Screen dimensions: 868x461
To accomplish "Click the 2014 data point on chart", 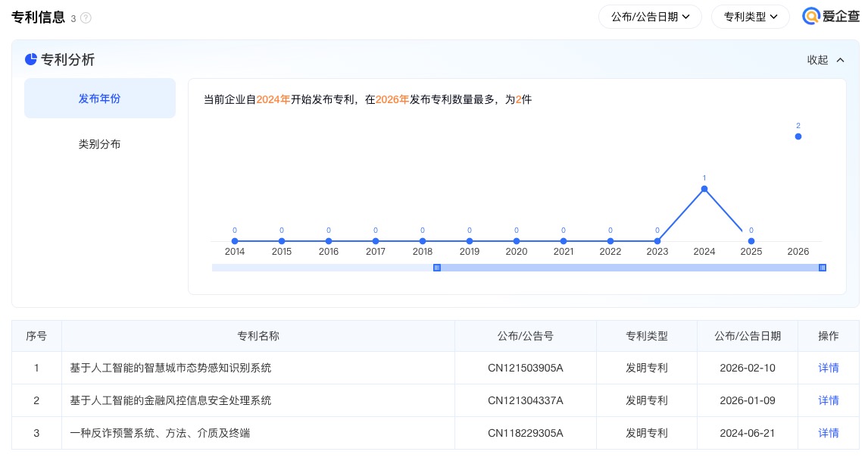I will pos(235,241).
